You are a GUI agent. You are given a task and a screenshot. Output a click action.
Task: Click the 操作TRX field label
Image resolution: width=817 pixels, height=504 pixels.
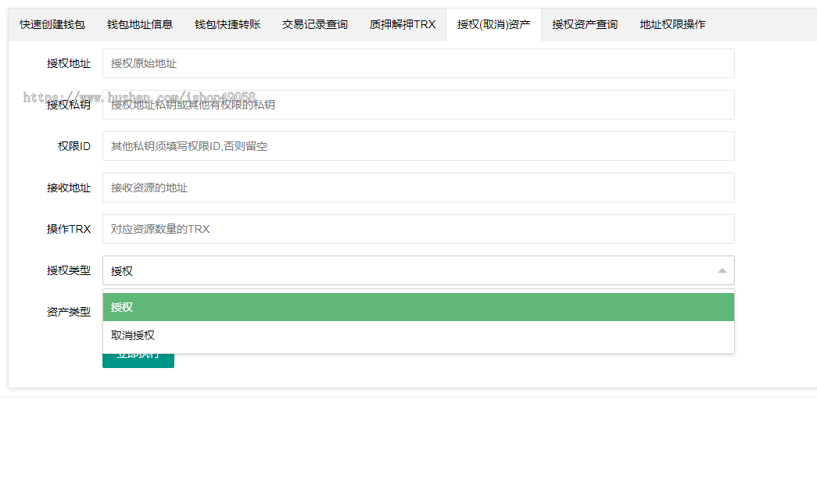point(68,229)
